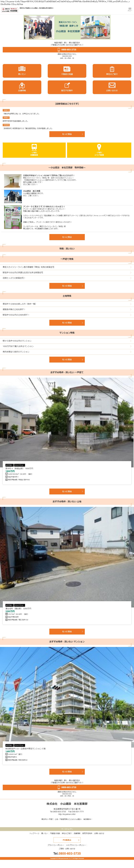Open the トップページ footer navigation link
This screenshot has height=868, width=134.
pos(34,833)
